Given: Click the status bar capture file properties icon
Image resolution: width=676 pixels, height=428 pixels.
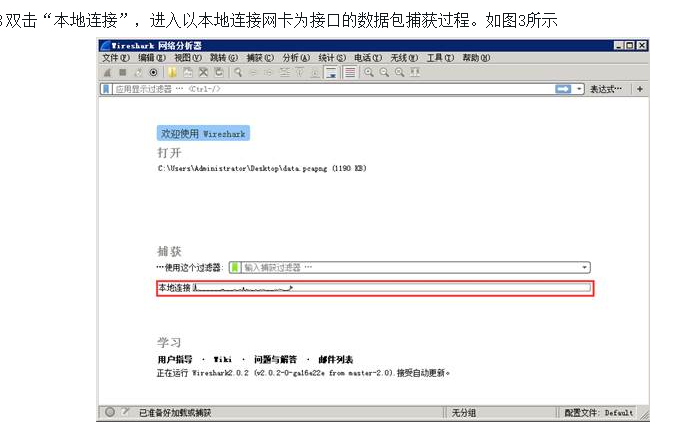Looking at the screenshot, I should [x=125, y=412].
